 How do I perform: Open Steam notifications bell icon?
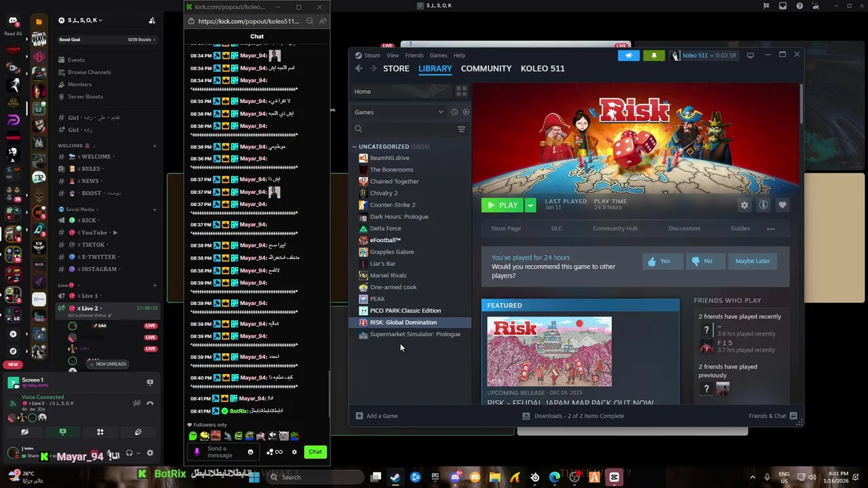(654, 56)
